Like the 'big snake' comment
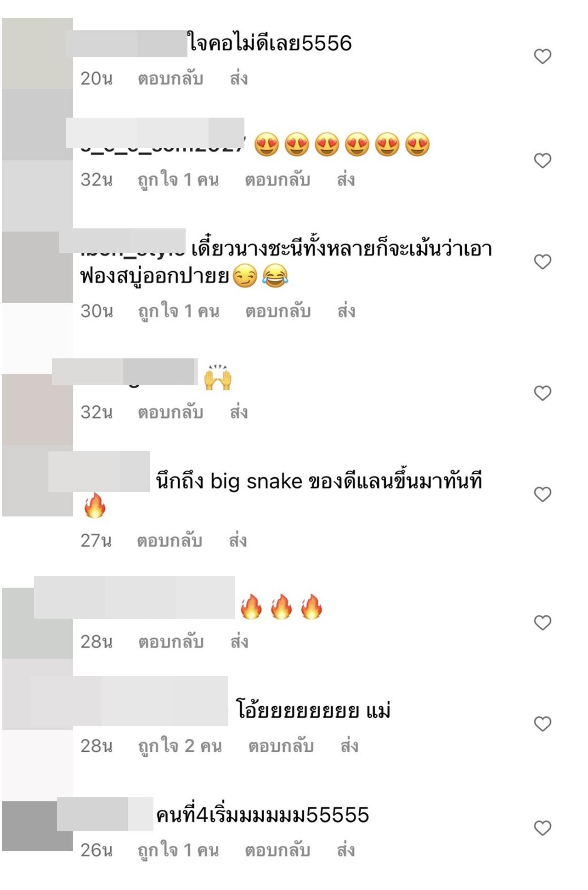The width and height of the screenshot is (588, 890). coord(543,494)
